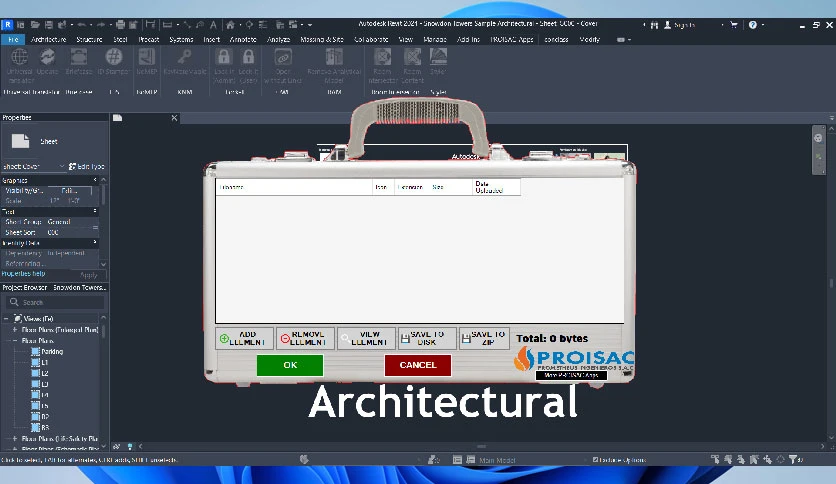This screenshot has height=484, width=836.
Task: Open the File menu tab
Action: (x=13, y=39)
